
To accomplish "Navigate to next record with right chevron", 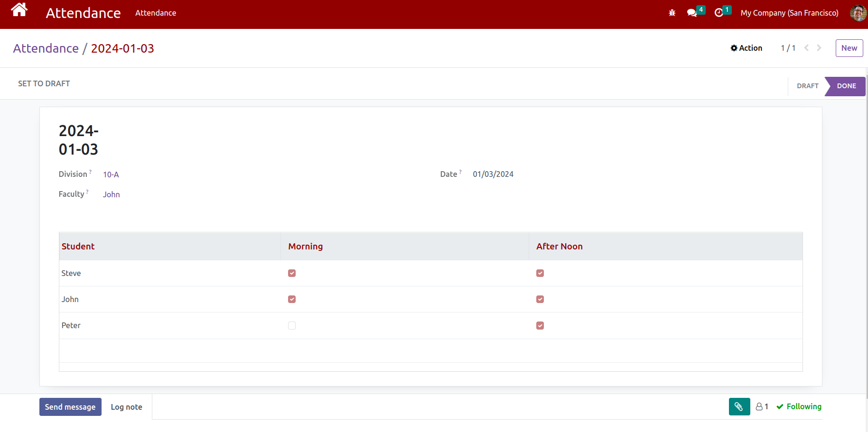I will pyautogui.click(x=819, y=48).
